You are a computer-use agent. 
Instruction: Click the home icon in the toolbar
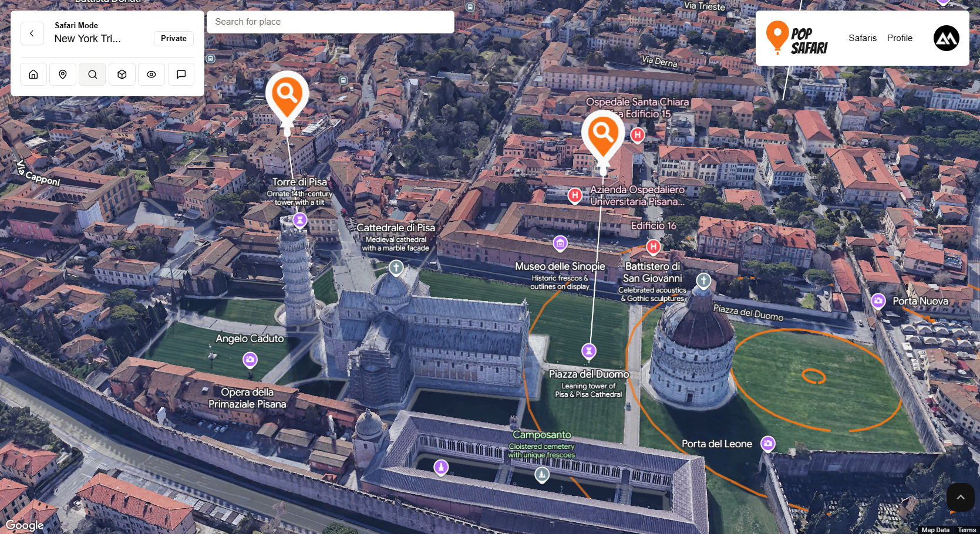(33, 75)
